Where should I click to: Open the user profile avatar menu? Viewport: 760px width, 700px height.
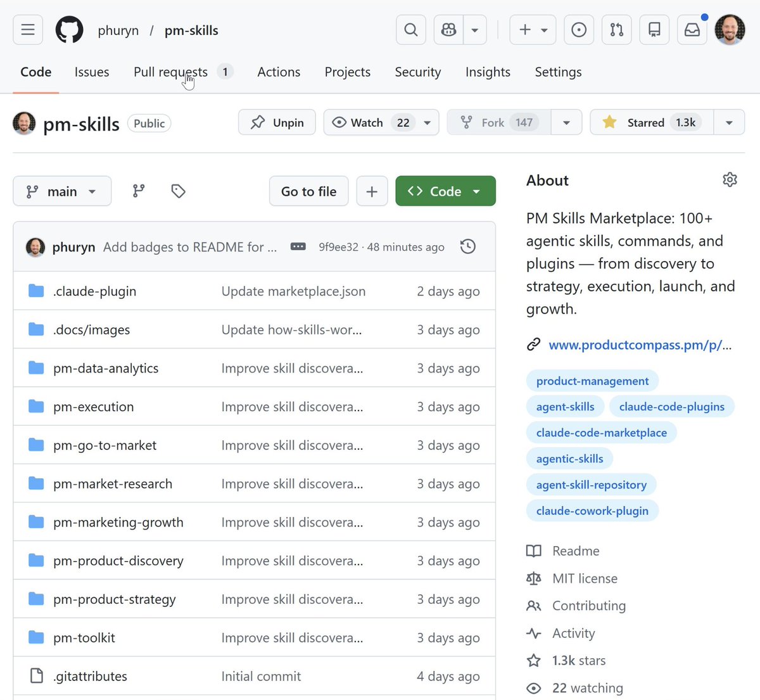coord(730,30)
